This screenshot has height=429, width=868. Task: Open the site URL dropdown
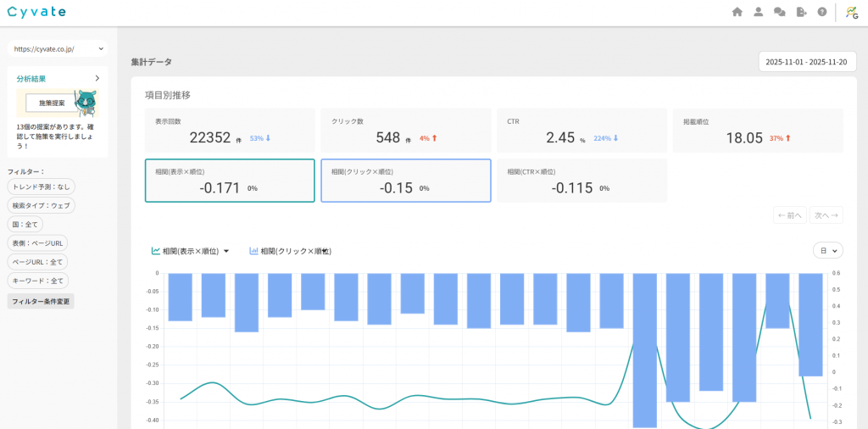tap(58, 49)
